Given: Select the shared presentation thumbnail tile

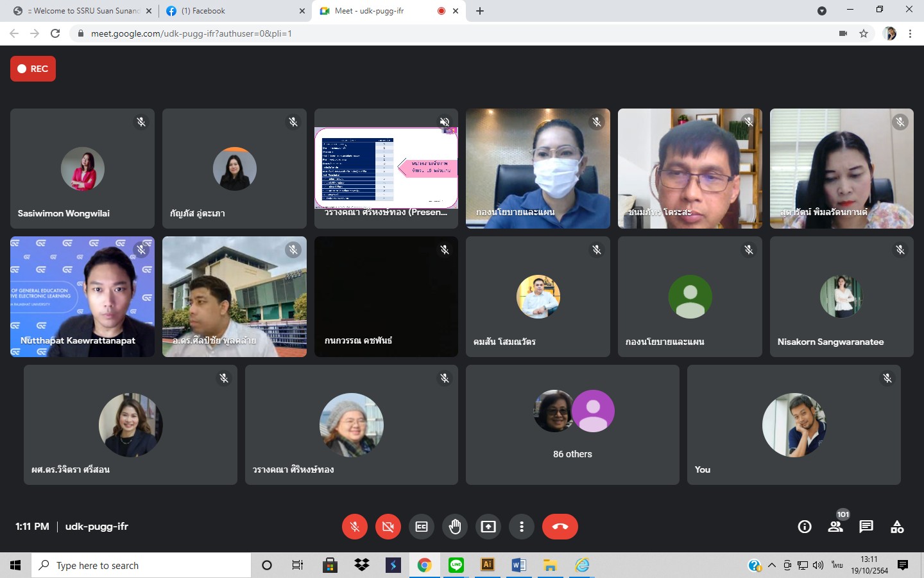Looking at the screenshot, I should point(386,168).
